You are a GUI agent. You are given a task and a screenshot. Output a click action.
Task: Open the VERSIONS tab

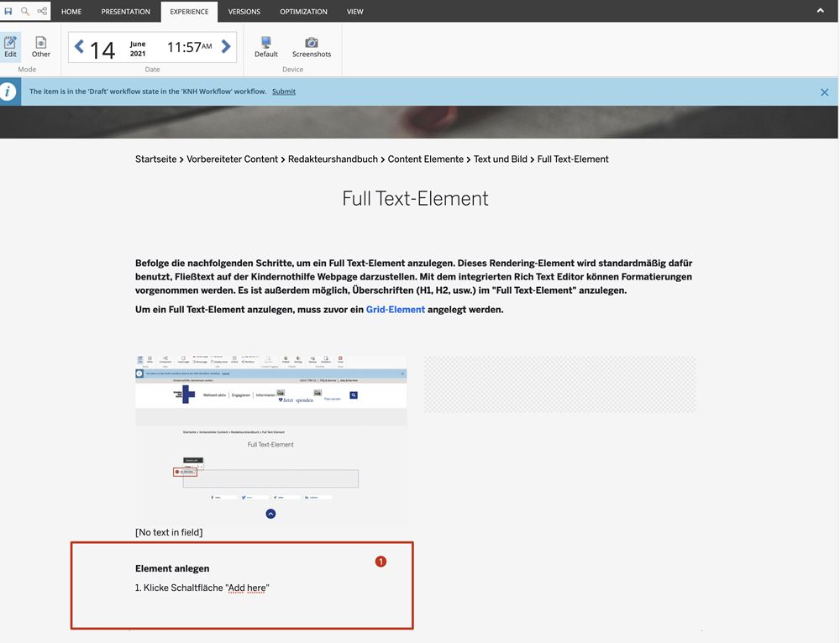coord(244,12)
